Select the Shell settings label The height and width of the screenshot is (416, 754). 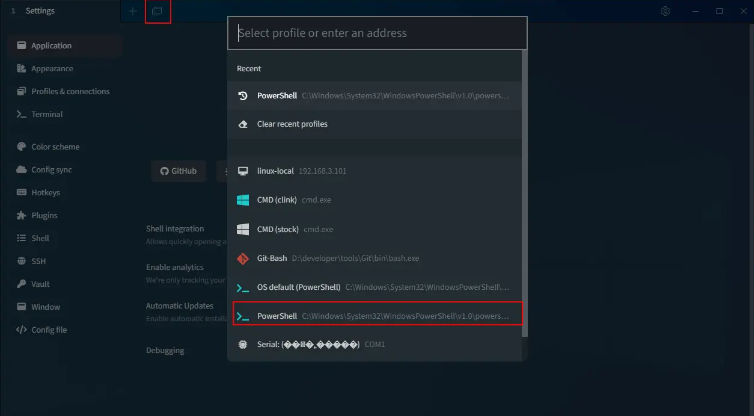point(40,239)
